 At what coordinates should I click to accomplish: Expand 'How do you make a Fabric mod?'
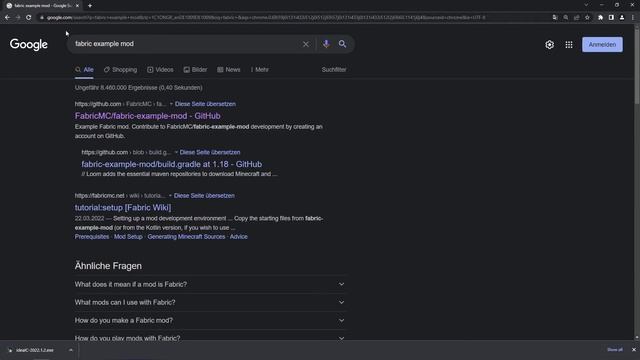[x=210, y=320]
